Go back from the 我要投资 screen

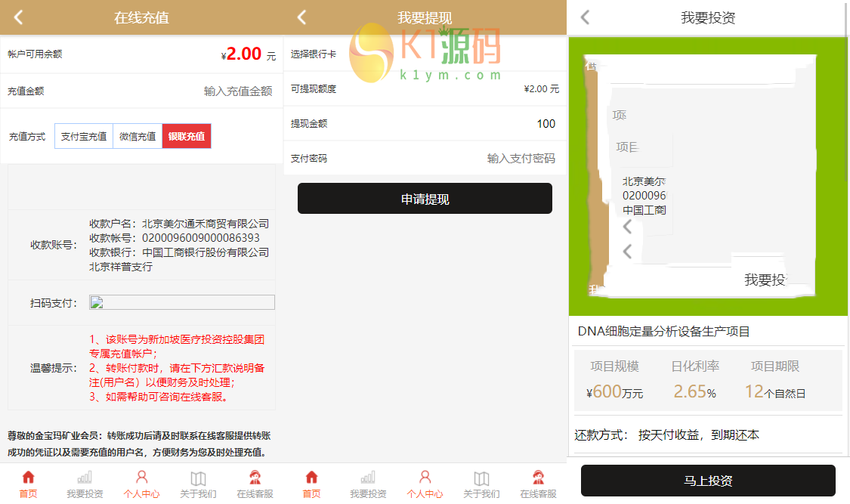click(x=585, y=17)
